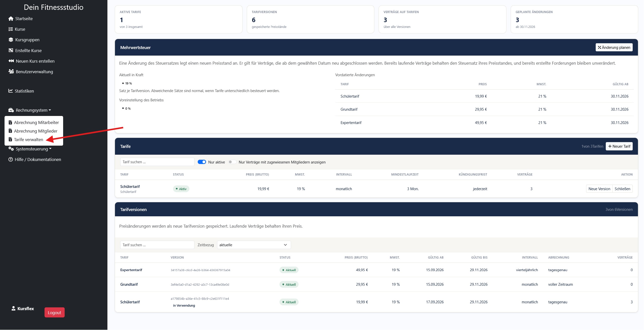The height and width of the screenshot is (330, 644).
Task: Click the Neuen Kurs erstellen icon
Action: 11,61
